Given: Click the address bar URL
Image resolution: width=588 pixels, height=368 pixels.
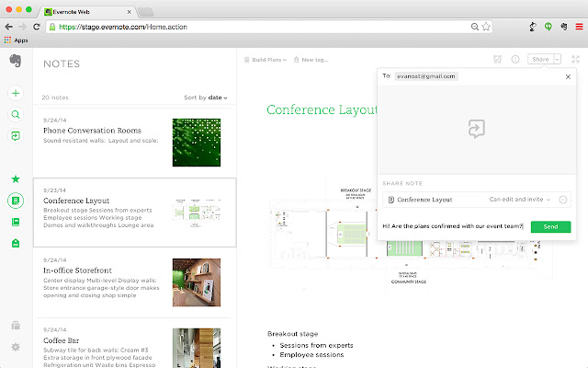Looking at the screenshot, I should click(123, 27).
